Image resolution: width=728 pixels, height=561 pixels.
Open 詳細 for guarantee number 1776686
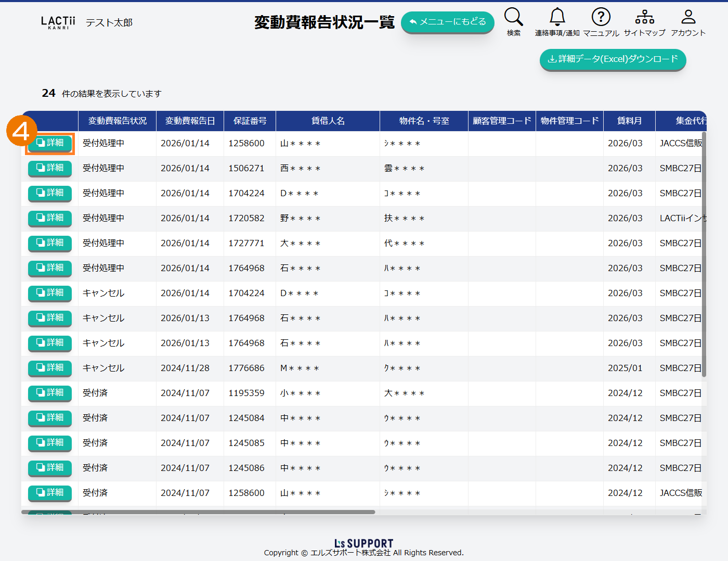pyautogui.click(x=50, y=368)
